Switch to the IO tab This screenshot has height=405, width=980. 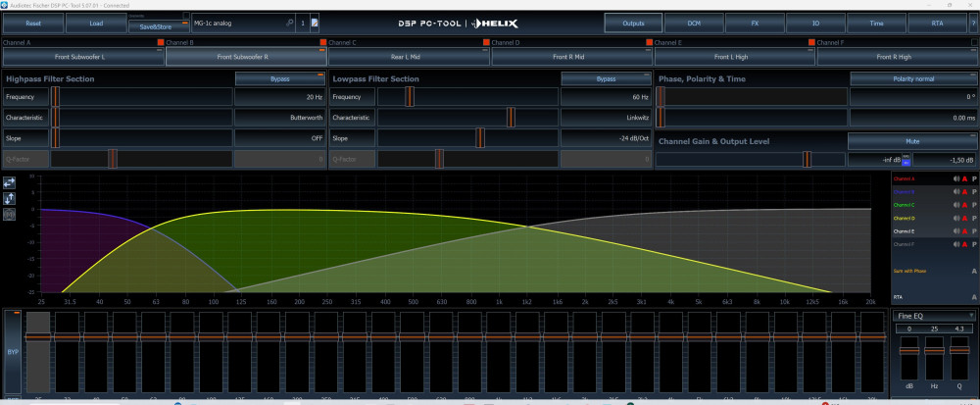click(815, 24)
